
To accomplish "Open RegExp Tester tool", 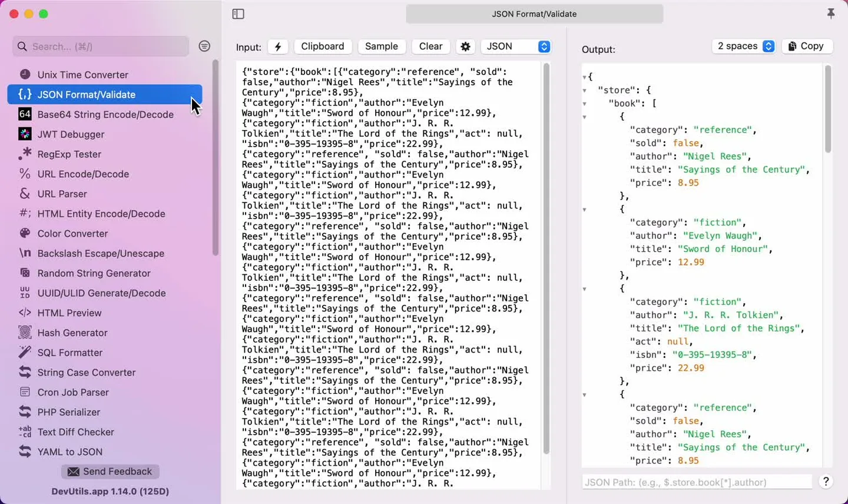I will (105, 154).
